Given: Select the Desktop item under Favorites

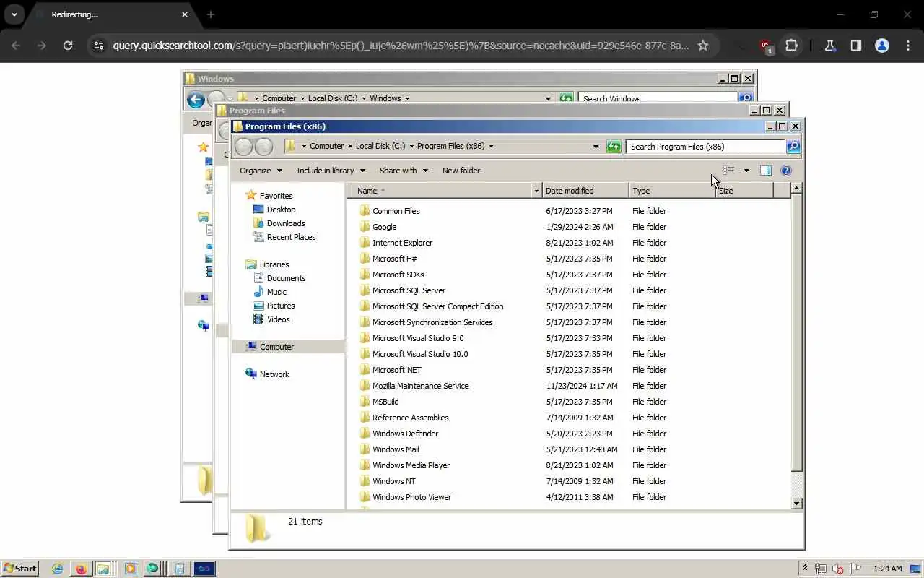Looking at the screenshot, I should [274, 210].
